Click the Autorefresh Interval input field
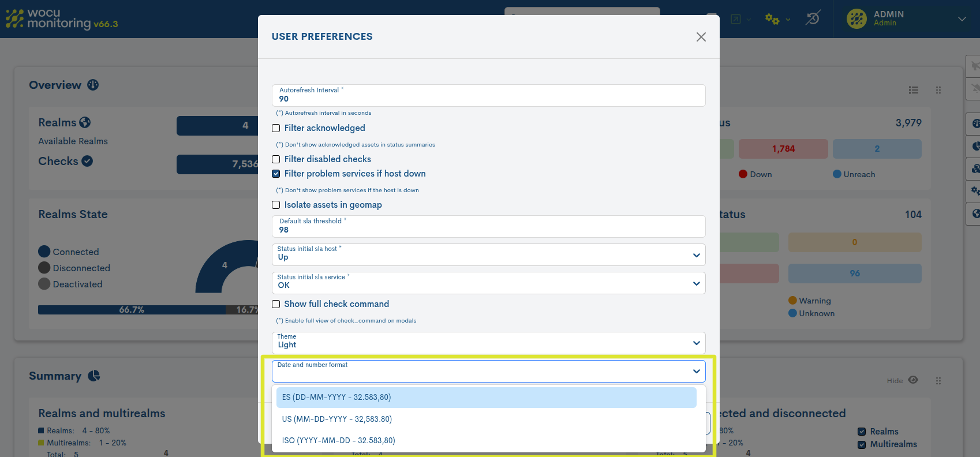Screen dimensions: 980x457 point(488,99)
